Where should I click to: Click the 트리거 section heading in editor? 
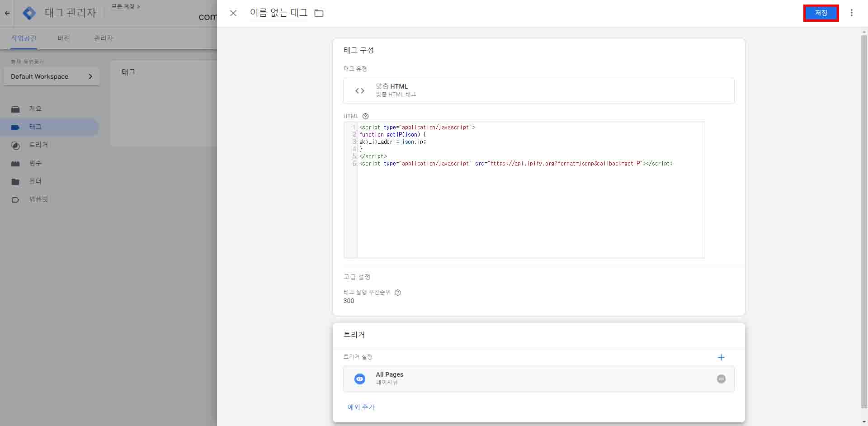point(354,335)
